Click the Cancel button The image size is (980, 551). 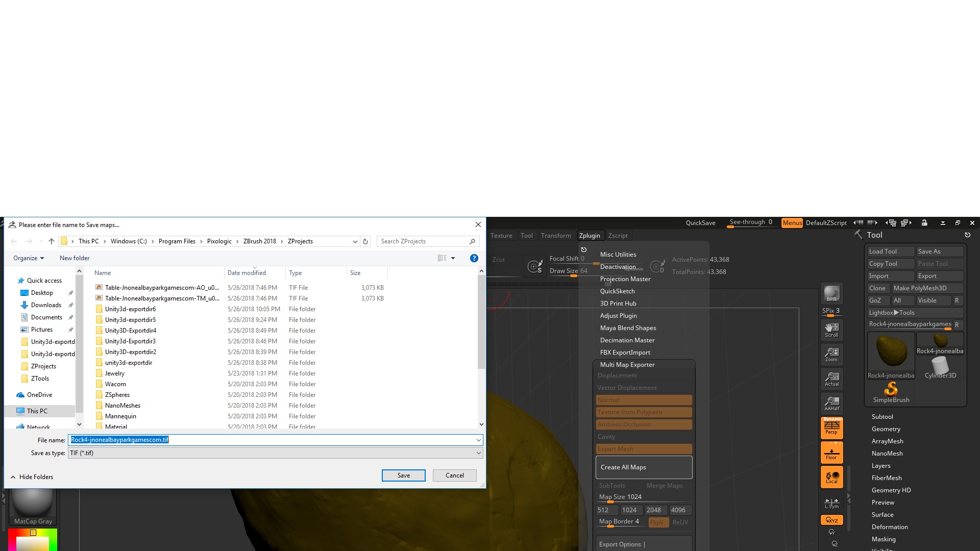click(x=454, y=475)
